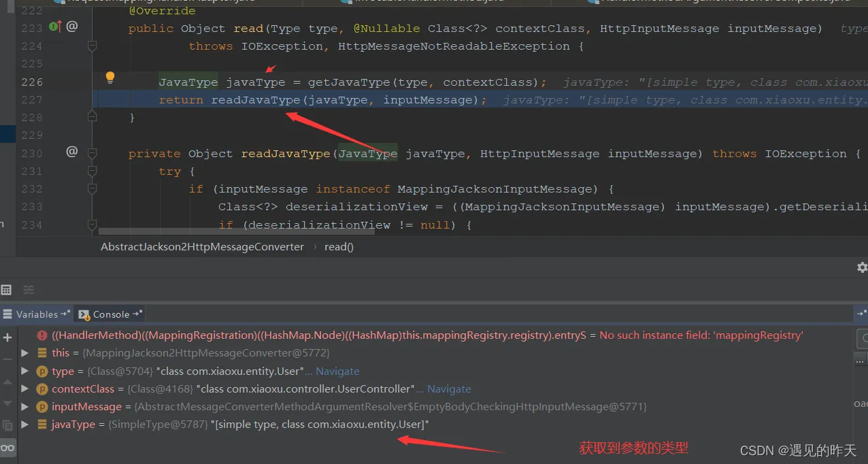
Task: Click the HttpMessageNotReadableException text on line 224
Action: coord(454,46)
